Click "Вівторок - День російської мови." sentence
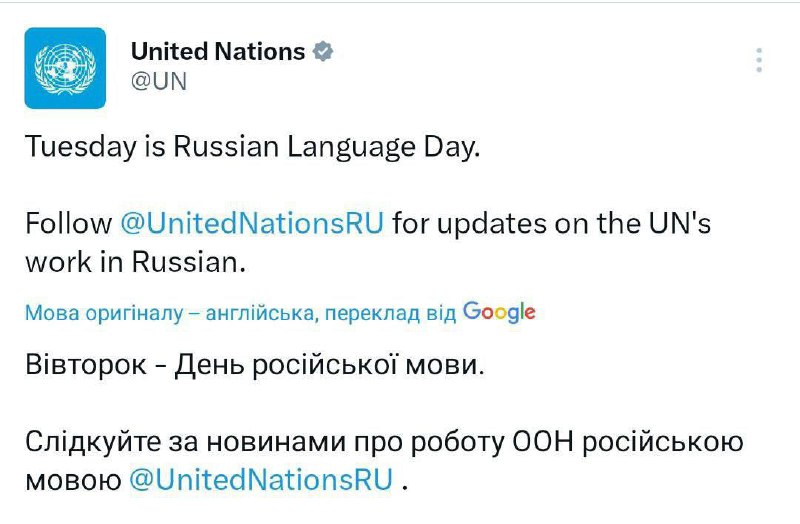 255,365
